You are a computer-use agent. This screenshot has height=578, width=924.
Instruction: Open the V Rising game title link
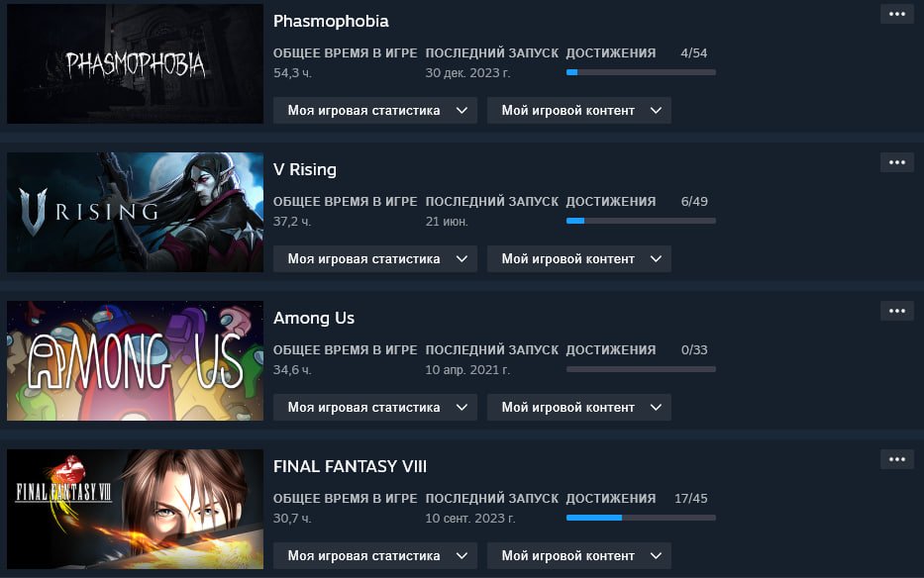[x=305, y=169]
